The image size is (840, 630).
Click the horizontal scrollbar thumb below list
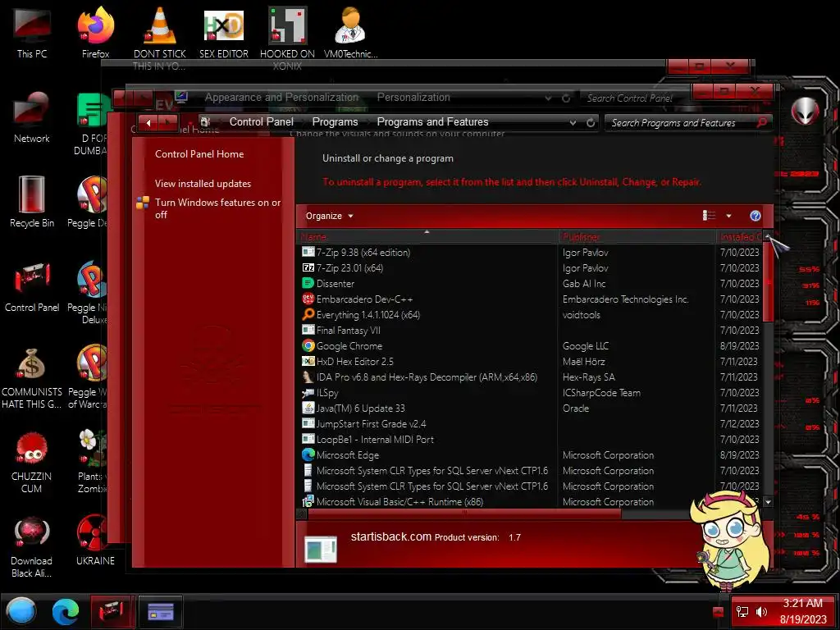coord(464,514)
